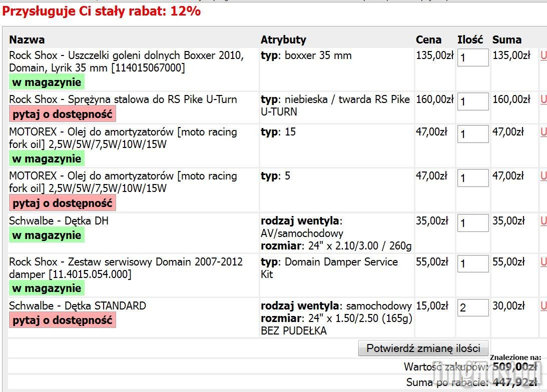Click 'pytaj o dostępność' badge in MOTOREX typ 5 row
Image resolution: width=547 pixels, height=392 pixels.
tap(63, 203)
